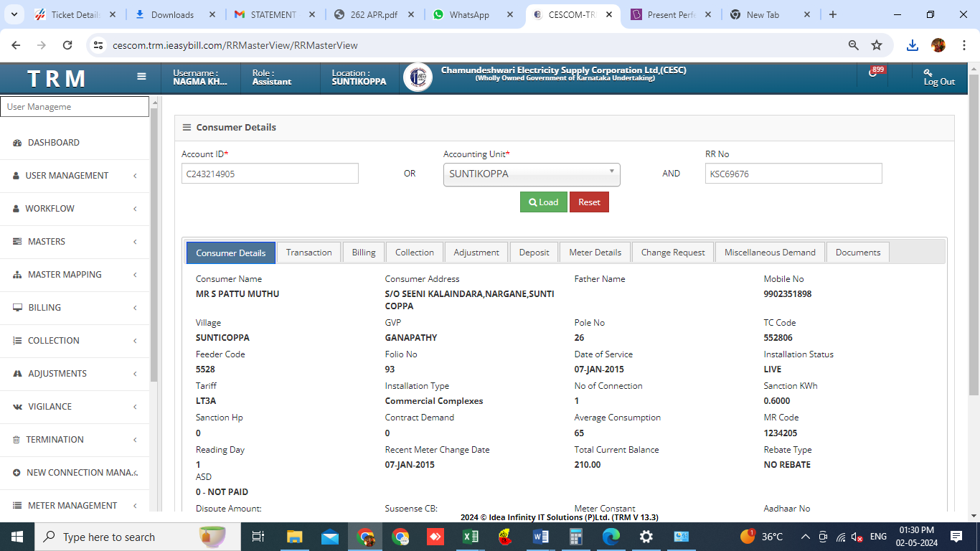The width and height of the screenshot is (980, 551).
Task: Switch to the Deposit tab
Action: click(x=534, y=253)
